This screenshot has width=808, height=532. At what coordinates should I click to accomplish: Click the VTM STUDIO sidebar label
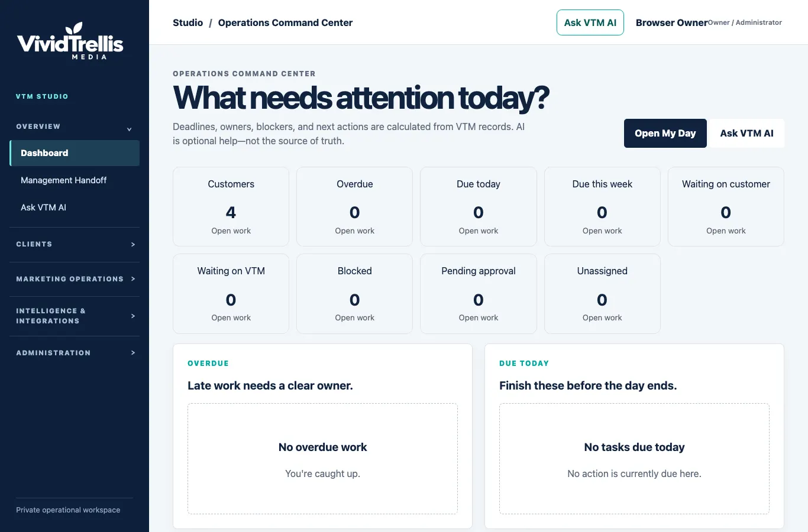tap(42, 96)
